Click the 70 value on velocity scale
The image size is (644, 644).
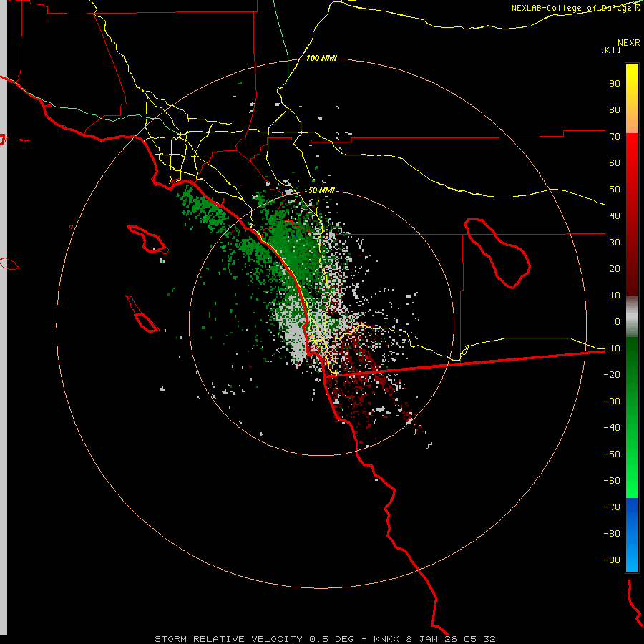click(615, 137)
